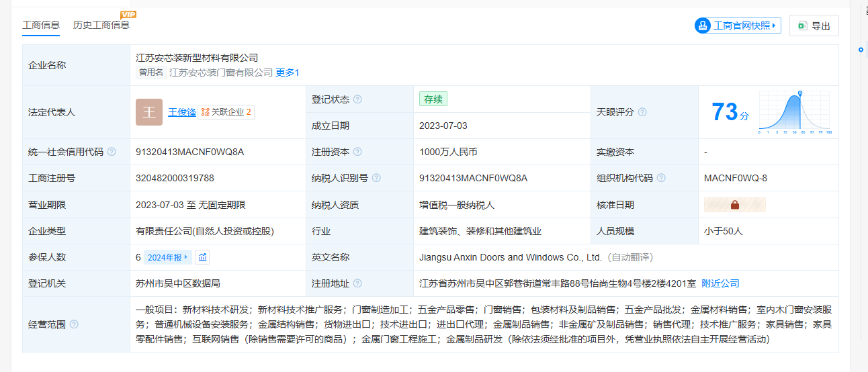Viewport: 868px width, 372px height.
Task: Click the 天眼评分 score distribution chart
Action: coord(795,112)
